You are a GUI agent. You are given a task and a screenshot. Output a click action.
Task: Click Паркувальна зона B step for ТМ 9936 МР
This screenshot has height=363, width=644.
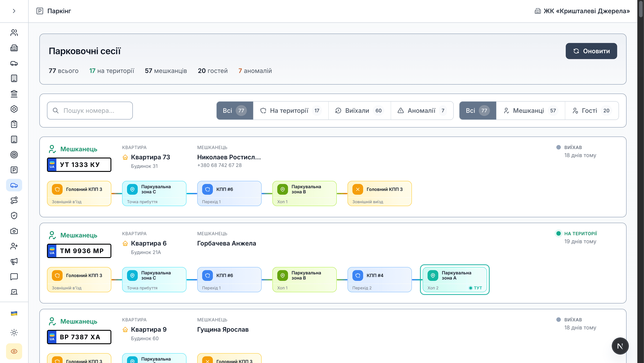pyautogui.click(x=304, y=280)
